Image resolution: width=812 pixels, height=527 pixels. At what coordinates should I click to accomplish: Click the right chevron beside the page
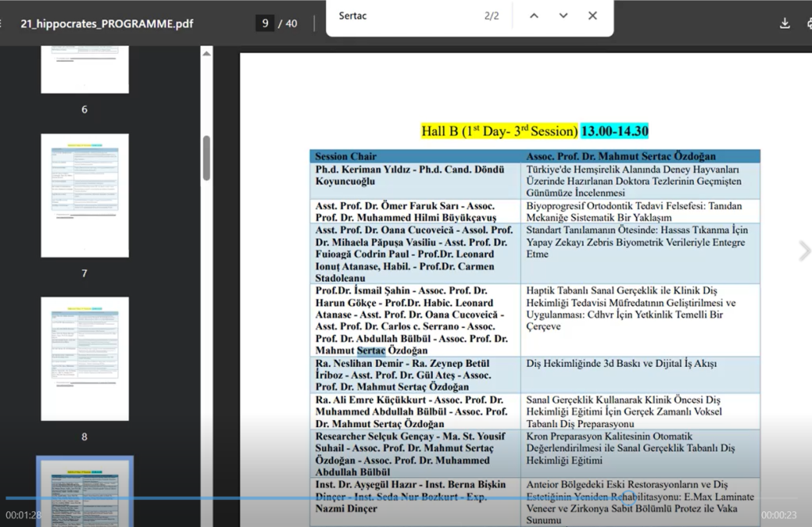pyautogui.click(x=804, y=252)
